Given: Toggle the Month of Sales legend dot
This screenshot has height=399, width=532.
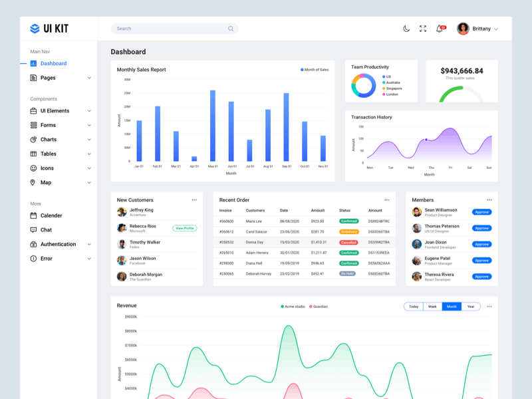Looking at the screenshot, I should pyautogui.click(x=301, y=69).
